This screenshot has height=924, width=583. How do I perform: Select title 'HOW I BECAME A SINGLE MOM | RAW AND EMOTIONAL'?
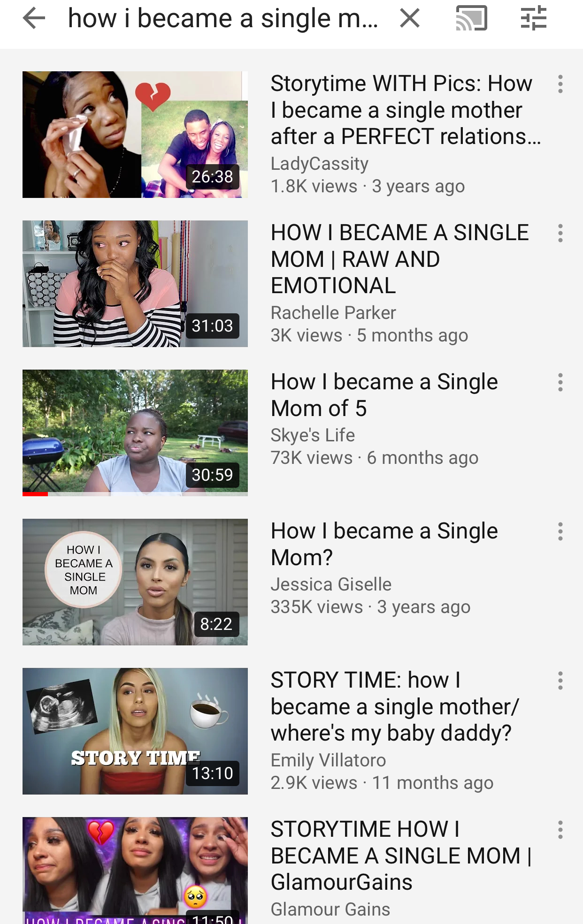point(400,259)
